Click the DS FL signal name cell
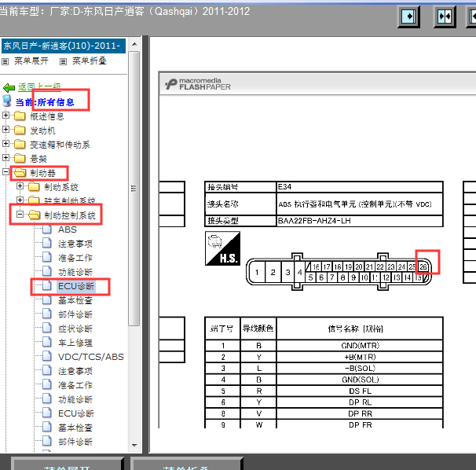 click(x=360, y=391)
